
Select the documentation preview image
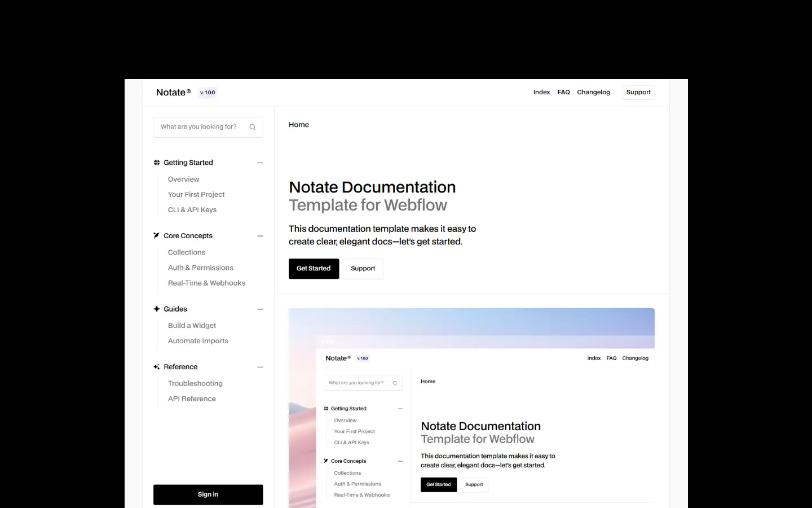click(471, 406)
